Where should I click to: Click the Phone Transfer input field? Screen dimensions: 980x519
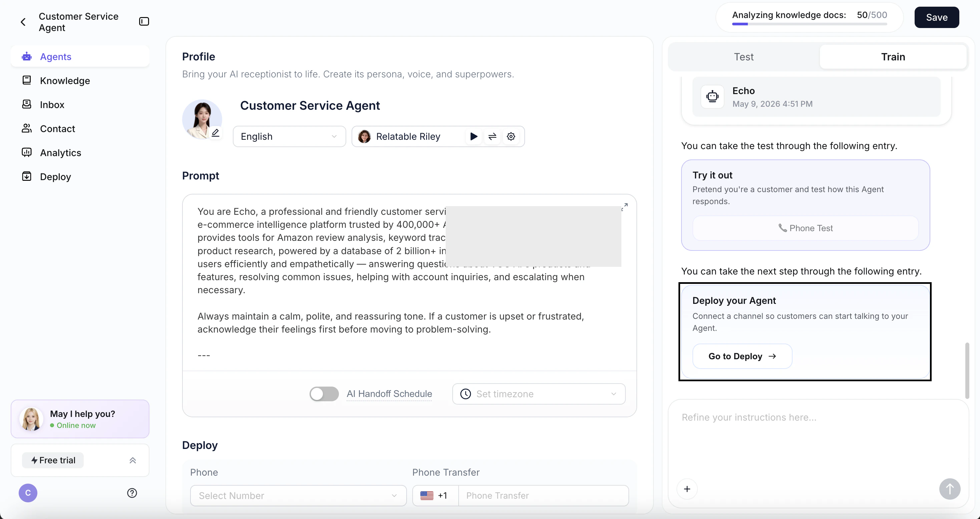click(543, 495)
